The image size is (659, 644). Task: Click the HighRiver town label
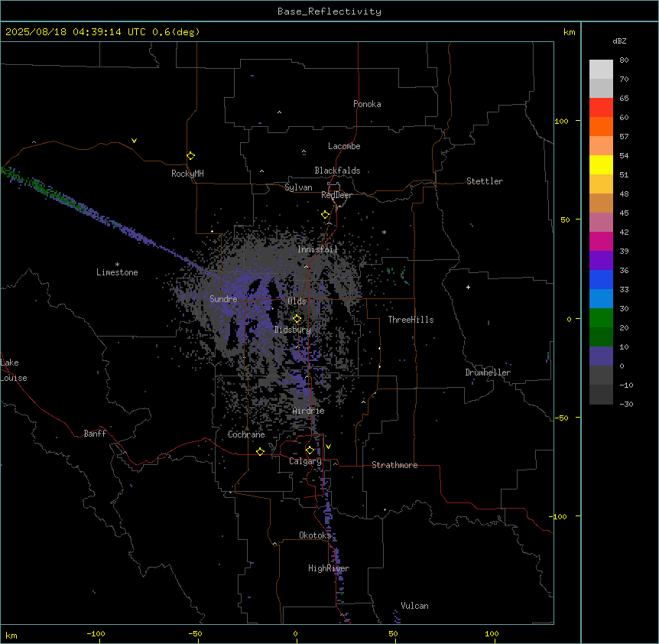pyautogui.click(x=329, y=568)
